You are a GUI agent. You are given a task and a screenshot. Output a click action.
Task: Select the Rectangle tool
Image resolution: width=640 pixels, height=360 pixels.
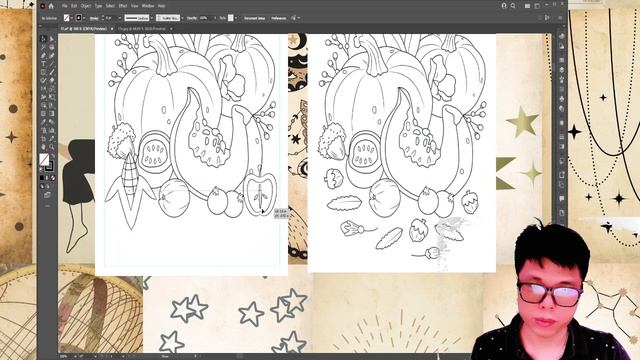pos(44,71)
